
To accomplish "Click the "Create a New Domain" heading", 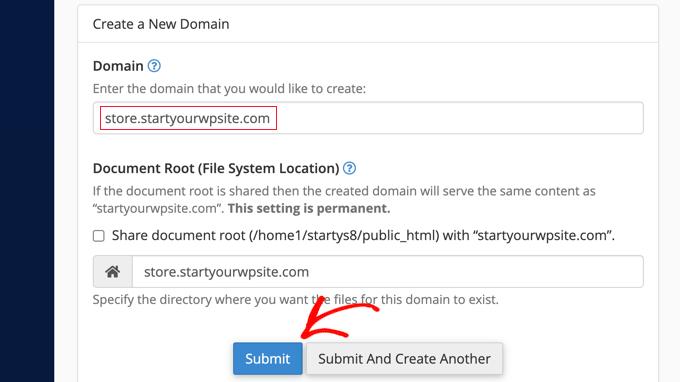I will tap(161, 24).
